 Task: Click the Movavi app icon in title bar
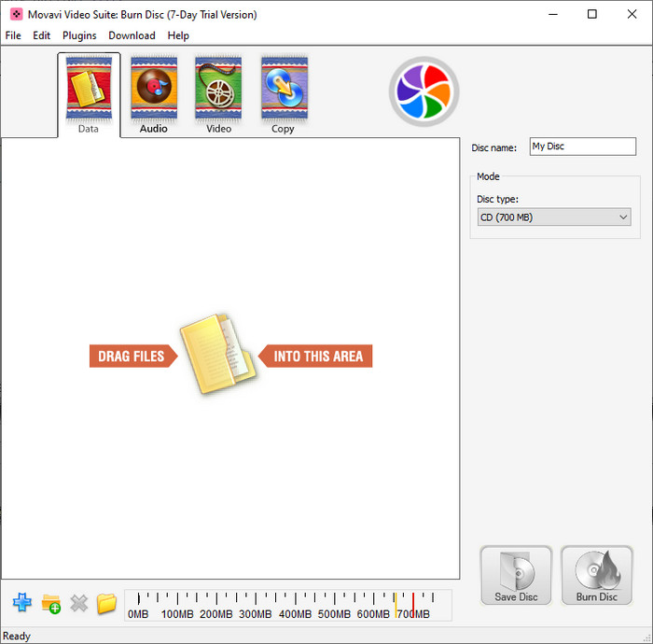[16, 15]
